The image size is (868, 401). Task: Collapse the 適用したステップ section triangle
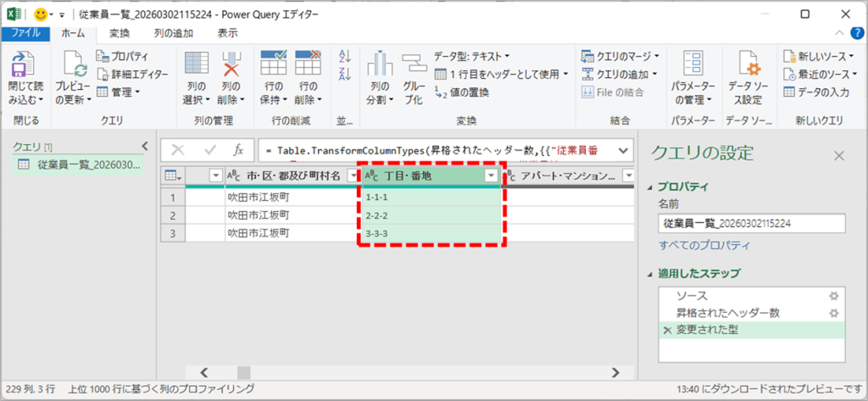pos(650,274)
